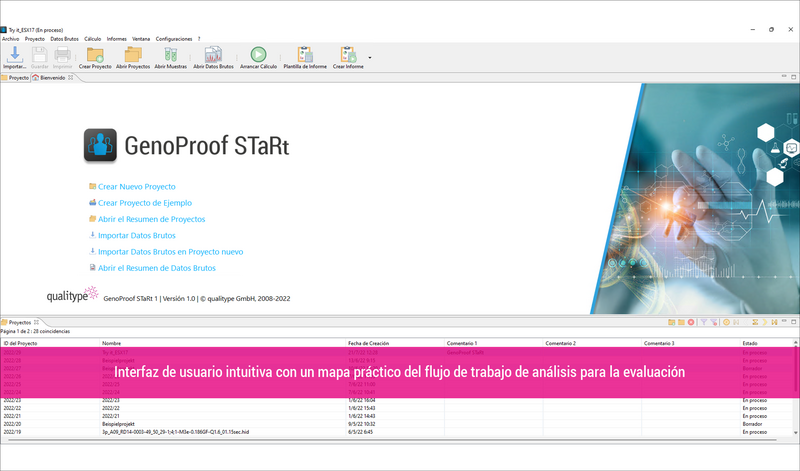Click the next-page chevron in Proyectos toolbar
Viewport: 800px width, 471px height.
(x=765, y=322)
